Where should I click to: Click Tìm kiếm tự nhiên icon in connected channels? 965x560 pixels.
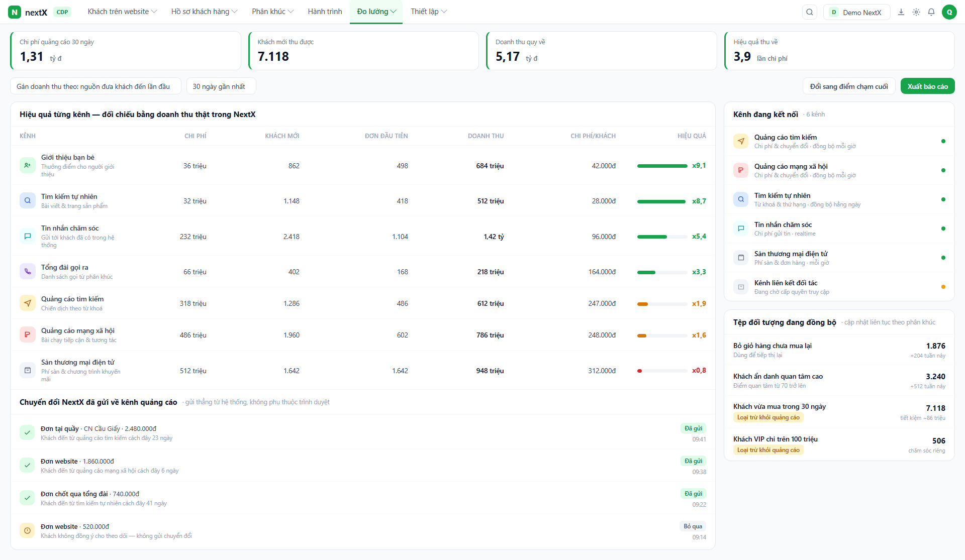coord(741,199)
